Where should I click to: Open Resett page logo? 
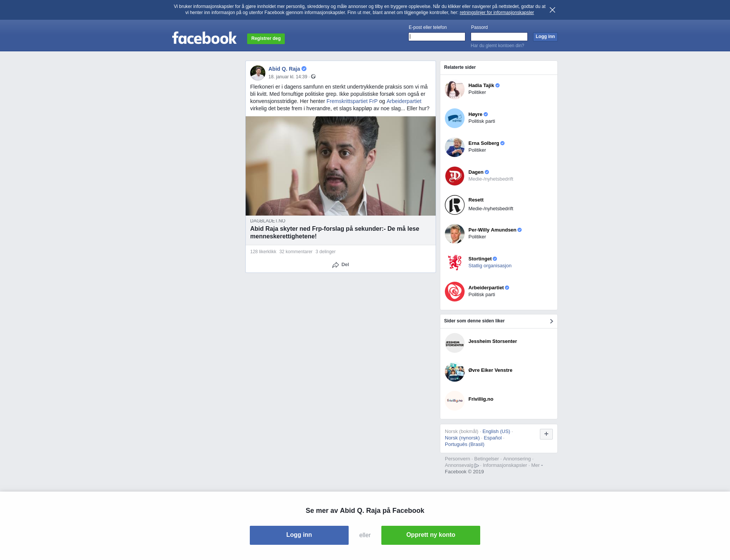(x=455, y=205)
